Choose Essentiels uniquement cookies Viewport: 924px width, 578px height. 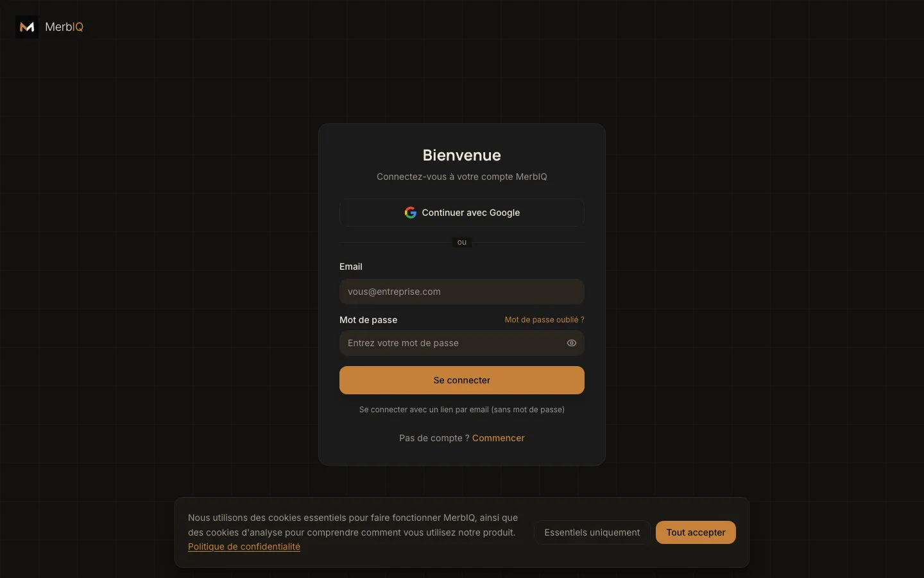click(x=592, y=532)
